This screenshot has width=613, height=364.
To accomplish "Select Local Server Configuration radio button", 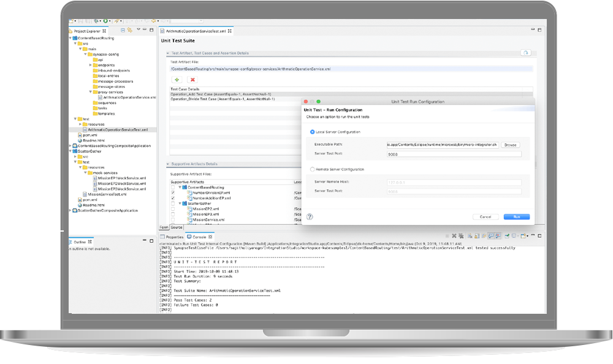I will [312, 132].
